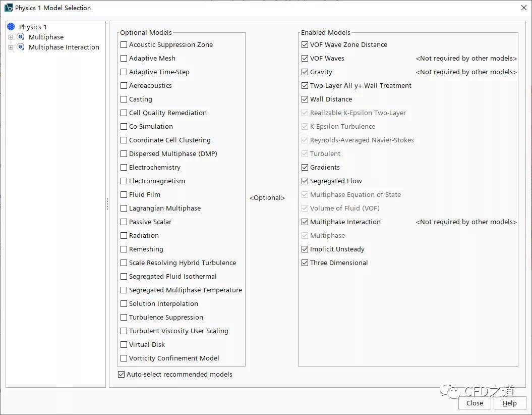Check the Co-Simulation checkbox
The image size is (532, 415).
point(124,126)
